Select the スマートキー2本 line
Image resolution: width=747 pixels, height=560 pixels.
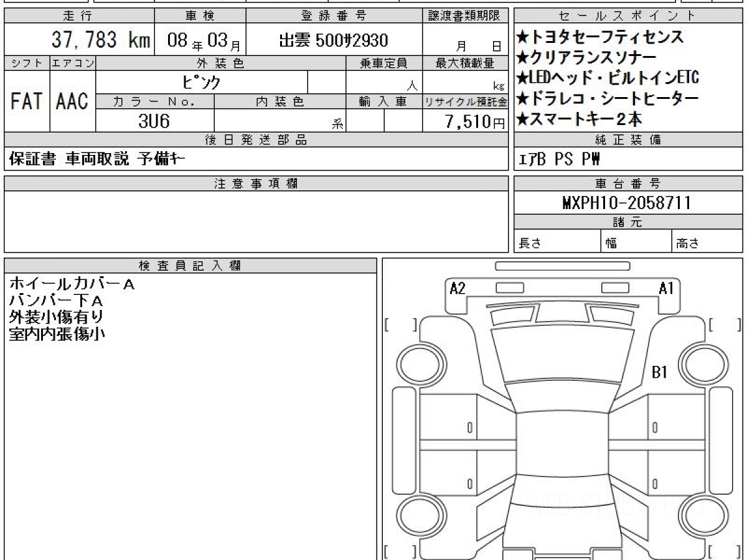pos(579,118)
